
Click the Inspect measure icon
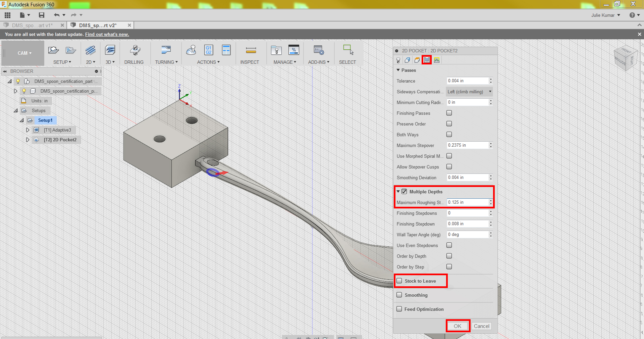tap(251, 50)
